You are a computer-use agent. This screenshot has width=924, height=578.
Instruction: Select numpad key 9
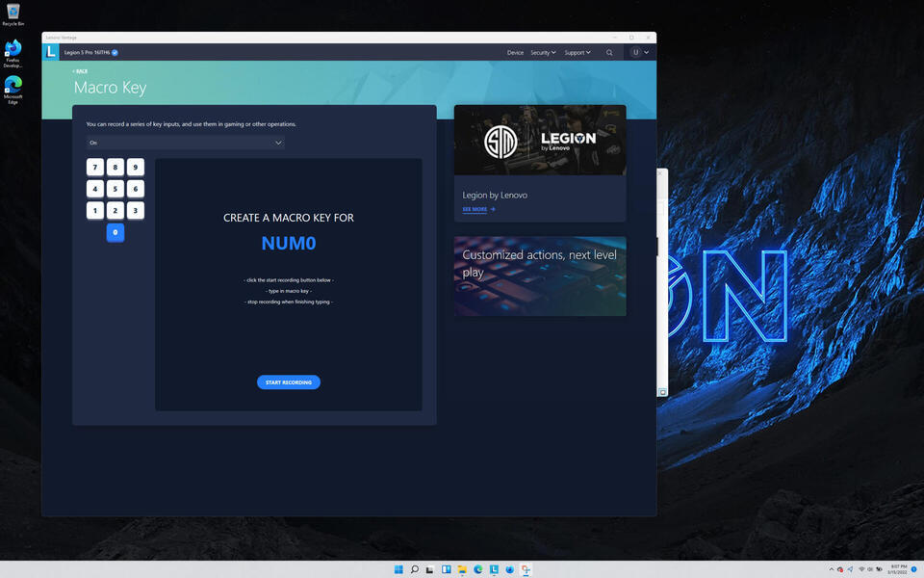point(136,168)
